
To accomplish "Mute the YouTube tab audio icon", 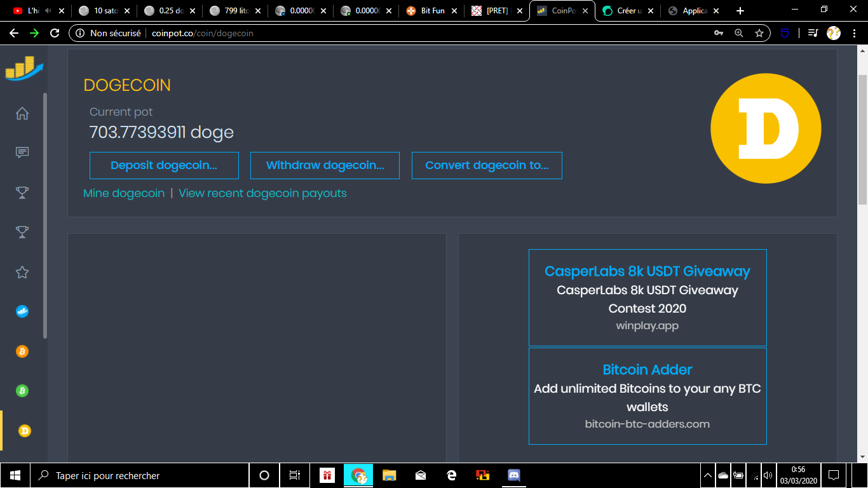I will pos(49,11).
